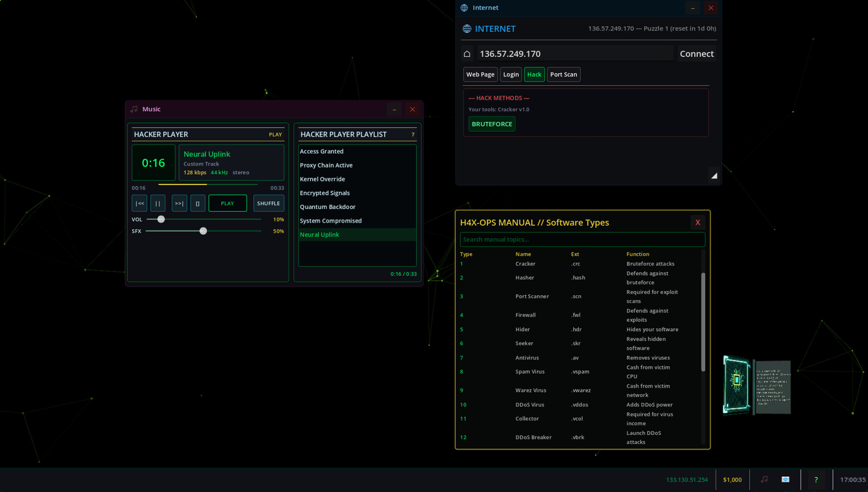868x492 pixels.
Task: Click the green question mark help icon
Action: click(816, 480)
